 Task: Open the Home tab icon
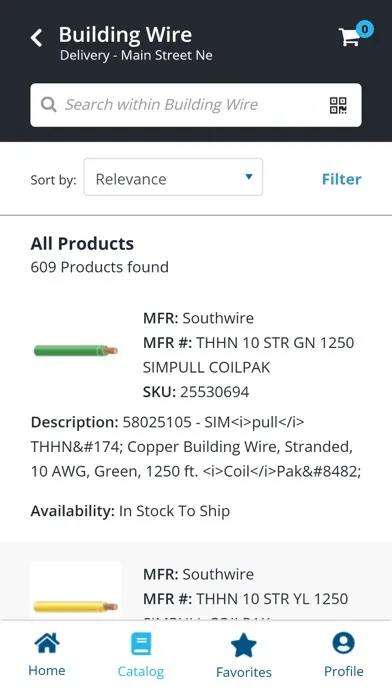(x=47, y=643)
